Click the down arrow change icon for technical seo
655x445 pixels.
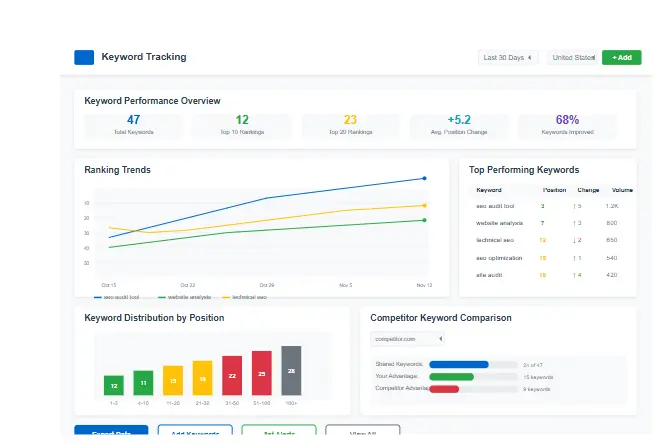pyautogui.click(x=577, y=240)
